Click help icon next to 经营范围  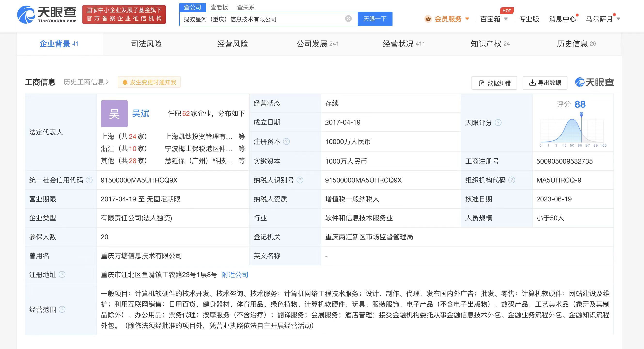point(62,309)
